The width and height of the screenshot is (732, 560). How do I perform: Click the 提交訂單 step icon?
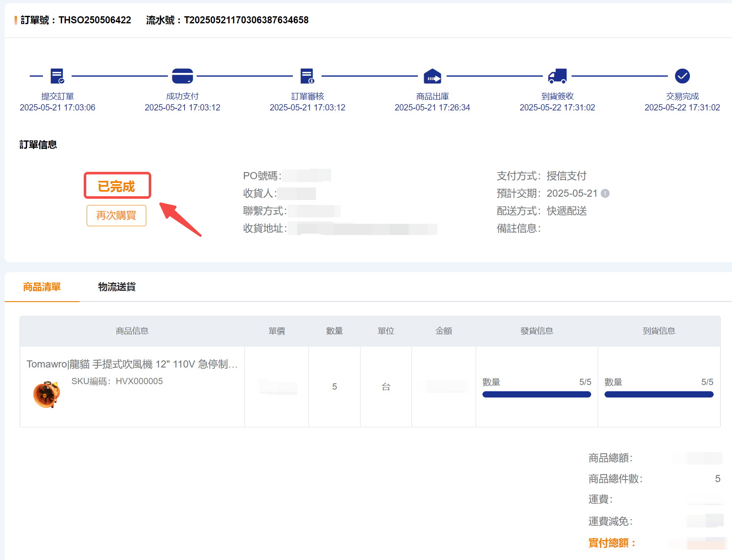[57, 76]
